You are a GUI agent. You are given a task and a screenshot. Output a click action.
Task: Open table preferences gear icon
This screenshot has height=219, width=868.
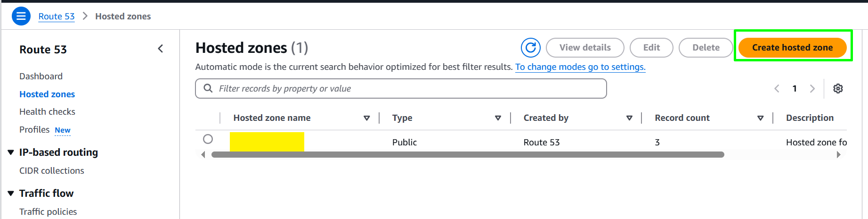(x=838, y=88)
